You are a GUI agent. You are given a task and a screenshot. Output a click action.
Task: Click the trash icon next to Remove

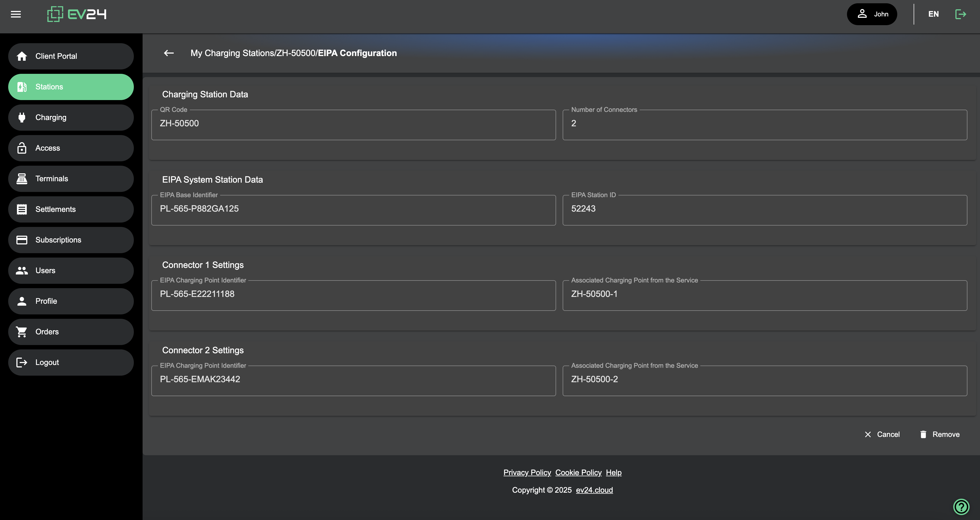(923, 434)
